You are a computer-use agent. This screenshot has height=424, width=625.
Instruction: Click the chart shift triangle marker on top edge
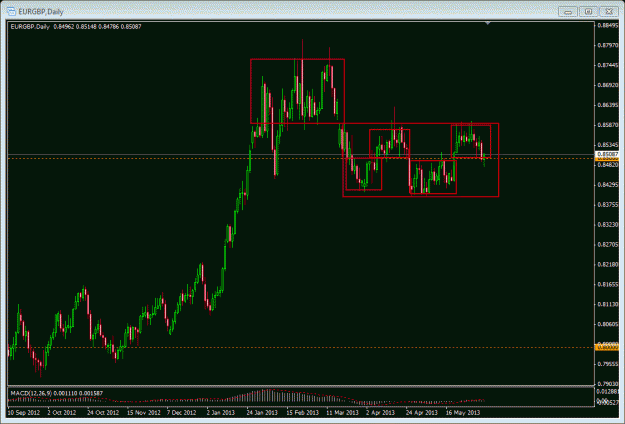click(487, 24)
